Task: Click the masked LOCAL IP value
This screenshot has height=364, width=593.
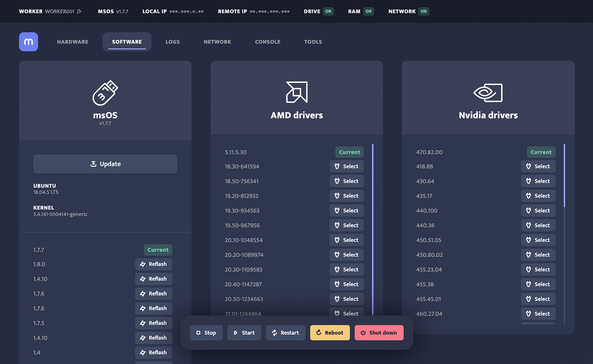Action: pyautogui.click(x=186, y=11)
